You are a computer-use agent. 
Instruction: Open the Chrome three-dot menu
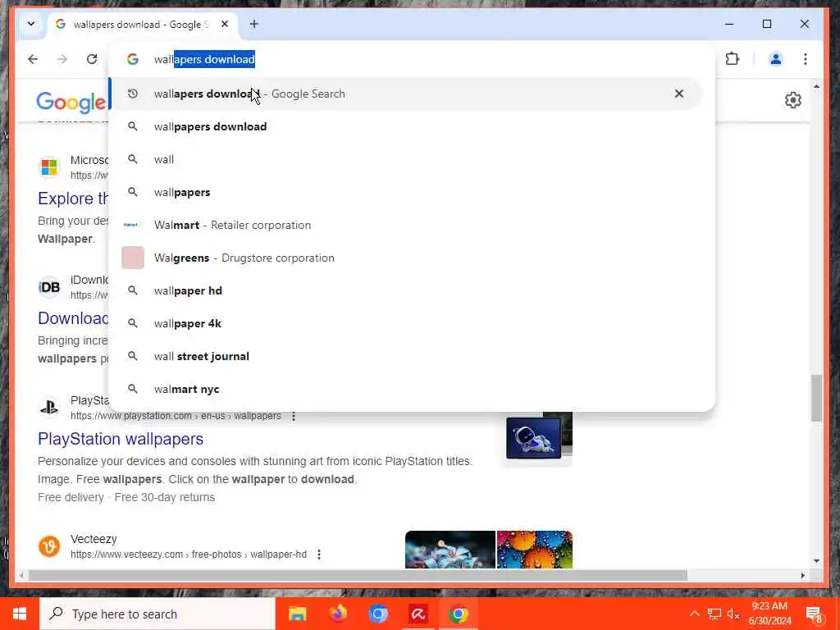click(806, 59)
